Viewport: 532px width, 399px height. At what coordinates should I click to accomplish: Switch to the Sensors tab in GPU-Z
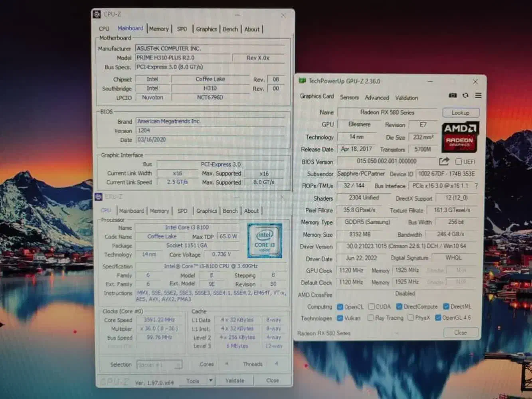349,97
